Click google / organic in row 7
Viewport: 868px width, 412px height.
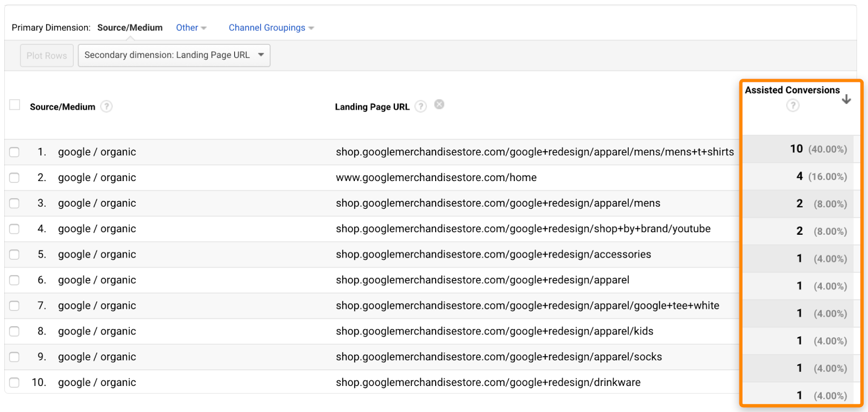click(97, 306)
